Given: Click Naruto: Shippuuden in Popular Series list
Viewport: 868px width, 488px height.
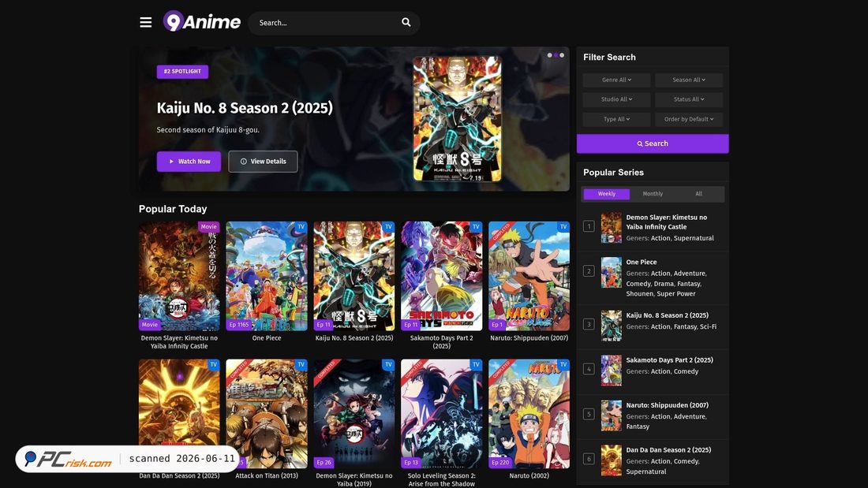Looking at the screenshot, I should click(667, 405).
